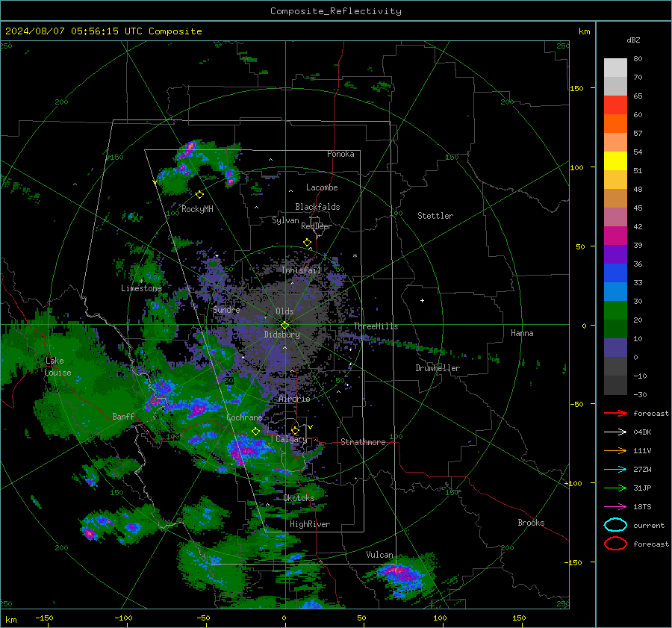Click the Cochrane label
Viewport: 672px width, 628px height.
coord(244,417)
